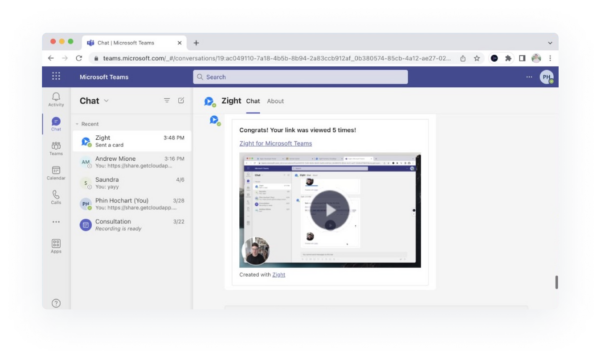Go forward in browser
The image size is (600, 360).
(x=65, y=58)
